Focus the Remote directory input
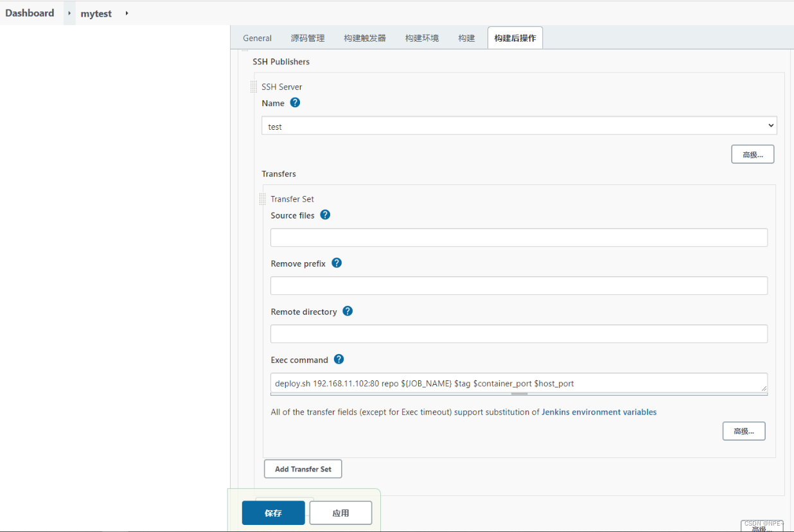794x532 pixels. [519, 333]
